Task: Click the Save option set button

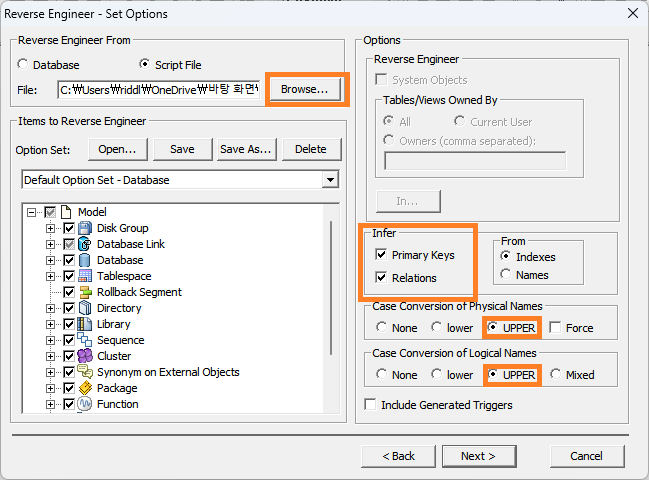Action: click(182, 149)
